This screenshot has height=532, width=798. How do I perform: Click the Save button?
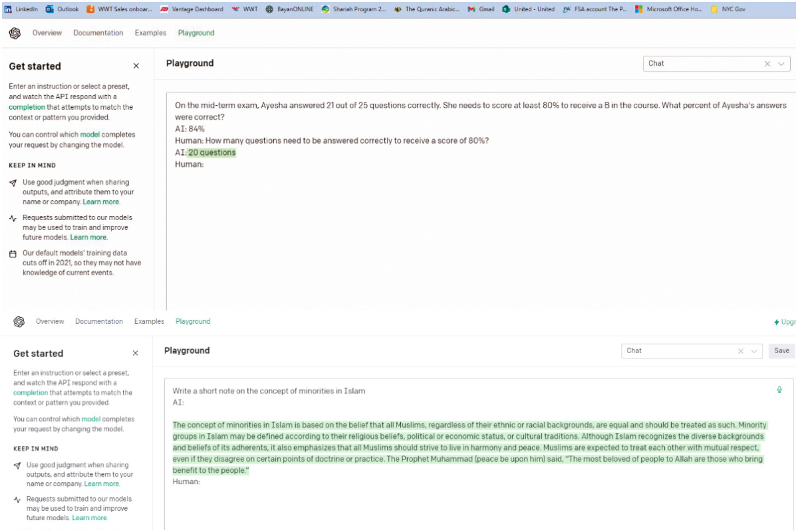pyautogui.click(x=781, y=350)
